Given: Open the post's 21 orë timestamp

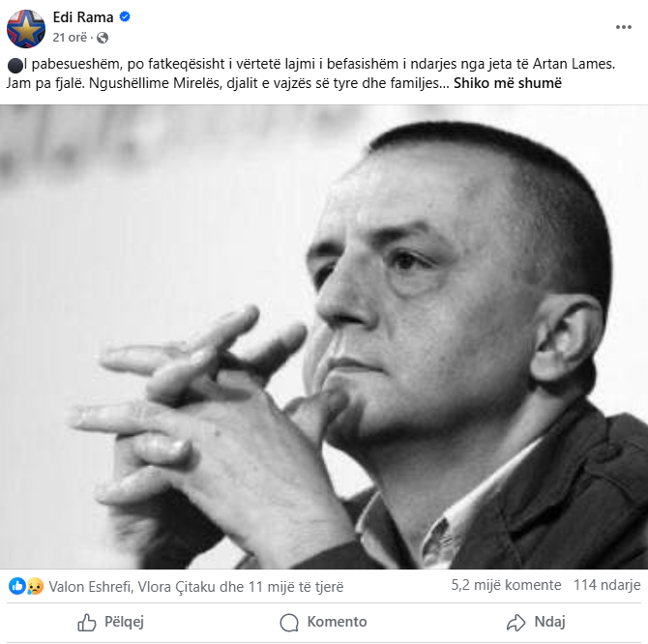Looking at the screenshot, I should (72, 38).
